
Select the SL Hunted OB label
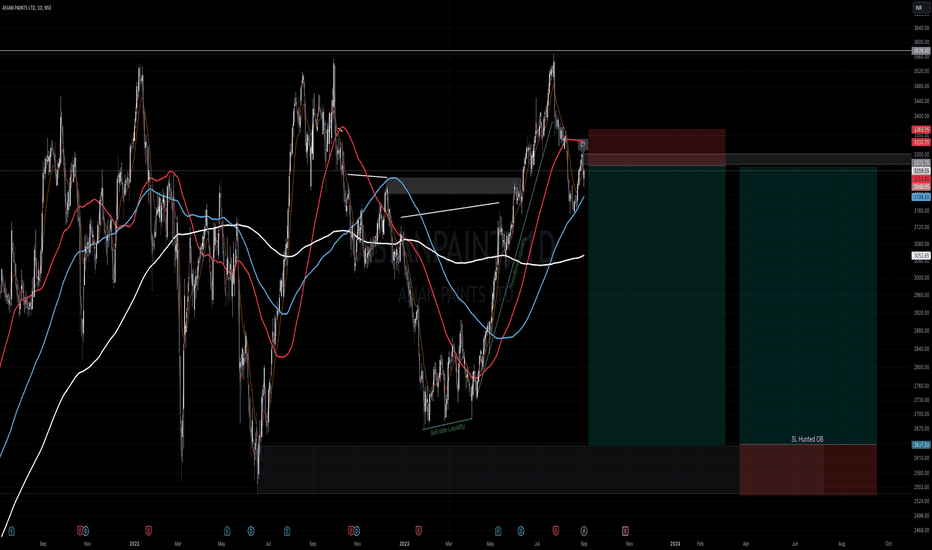pyautogui.click(x=807, y=439)
